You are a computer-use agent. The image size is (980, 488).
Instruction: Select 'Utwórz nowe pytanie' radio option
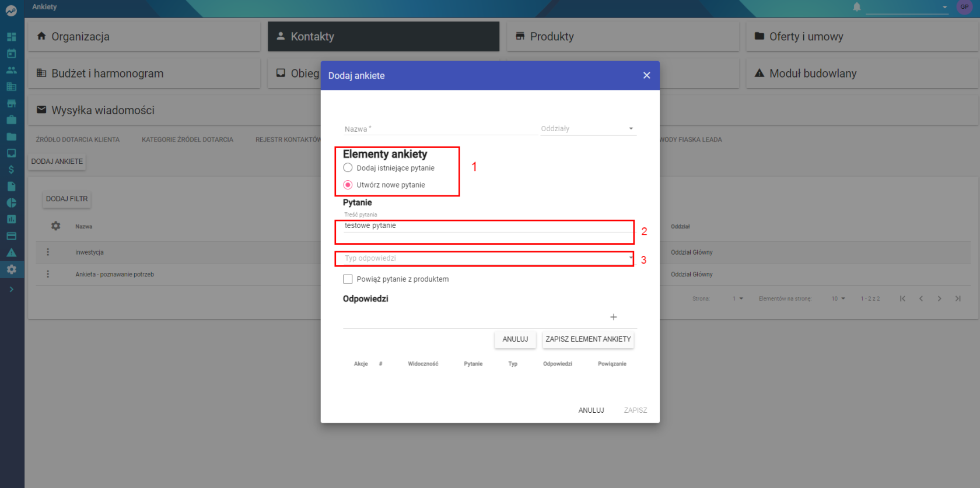(348, 185)
